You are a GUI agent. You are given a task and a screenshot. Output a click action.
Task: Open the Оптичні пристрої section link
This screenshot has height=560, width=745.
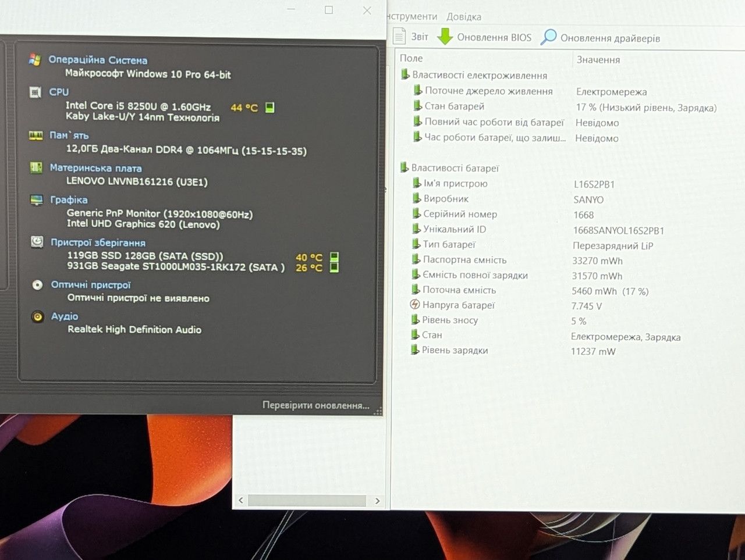(x=91, y=285)
